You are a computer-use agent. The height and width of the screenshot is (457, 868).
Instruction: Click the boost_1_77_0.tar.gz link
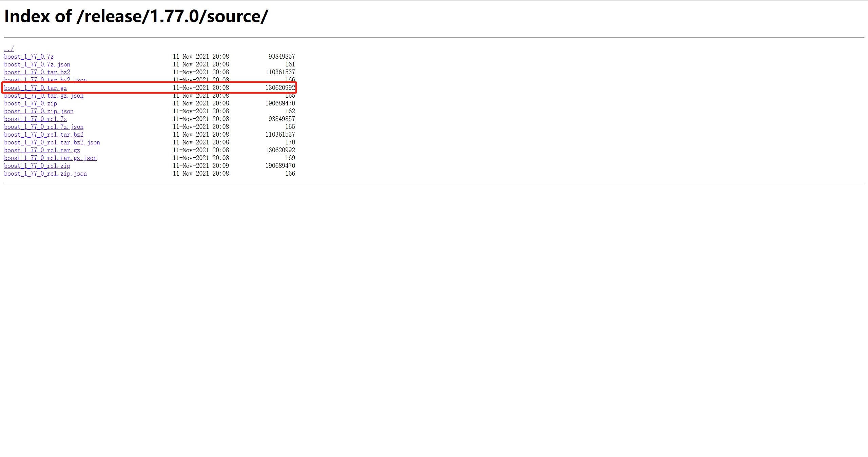pyautogui.click(x=36, y=87)
